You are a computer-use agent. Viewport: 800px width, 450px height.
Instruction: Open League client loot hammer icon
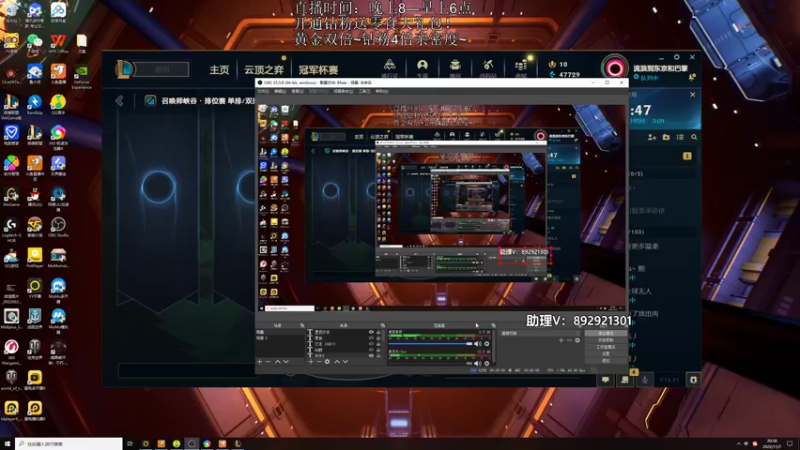coord(488,65)
